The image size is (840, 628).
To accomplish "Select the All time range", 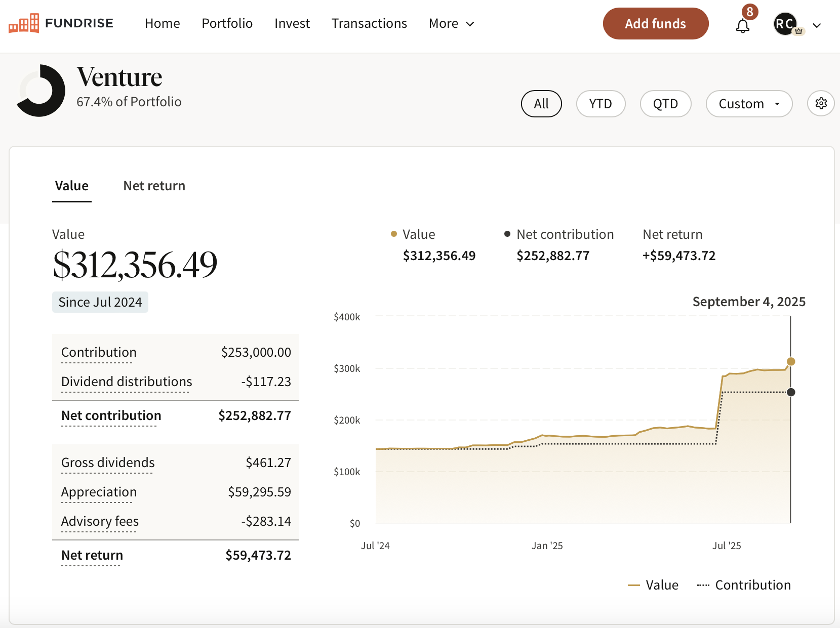I will (x=541, y=104).
